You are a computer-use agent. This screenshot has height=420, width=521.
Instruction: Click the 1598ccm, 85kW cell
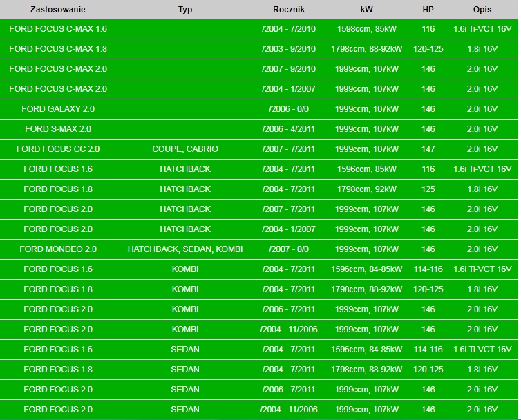coord(366,29)
